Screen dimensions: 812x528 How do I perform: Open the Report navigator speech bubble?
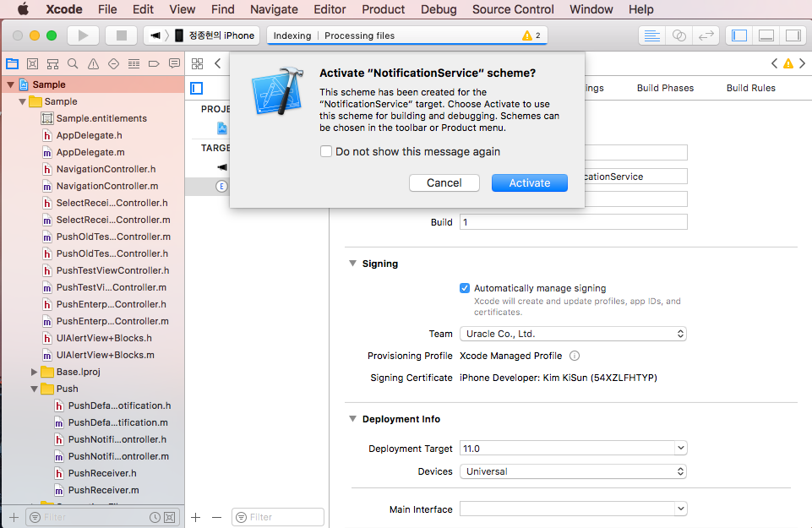click(175, 63)
